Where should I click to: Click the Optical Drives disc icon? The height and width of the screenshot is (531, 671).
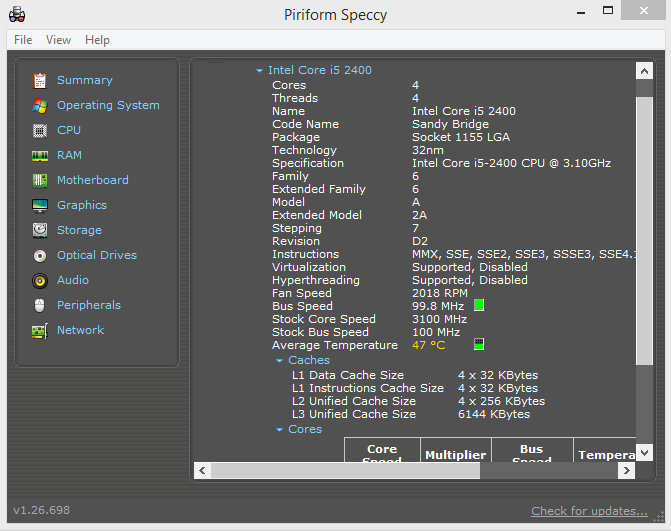(x=40, y=255)
